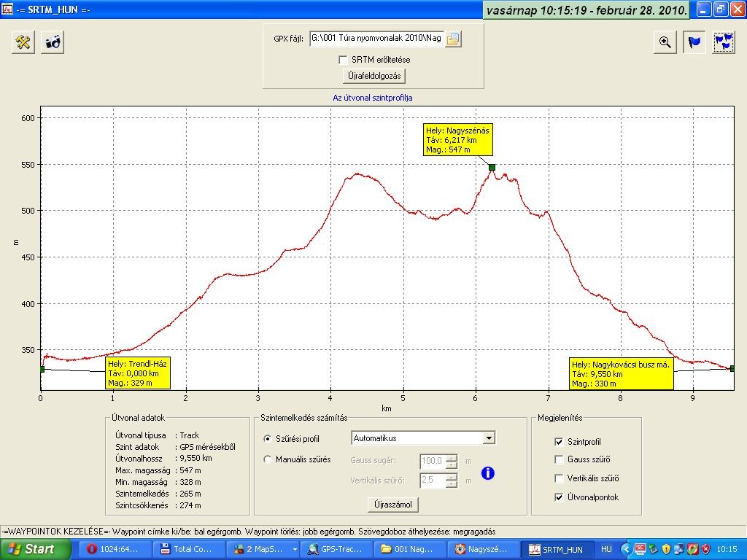This screenshot has height=560, width=747.
Task: Expand the MapSource taskbar group arrow
Action: [295, 549]
